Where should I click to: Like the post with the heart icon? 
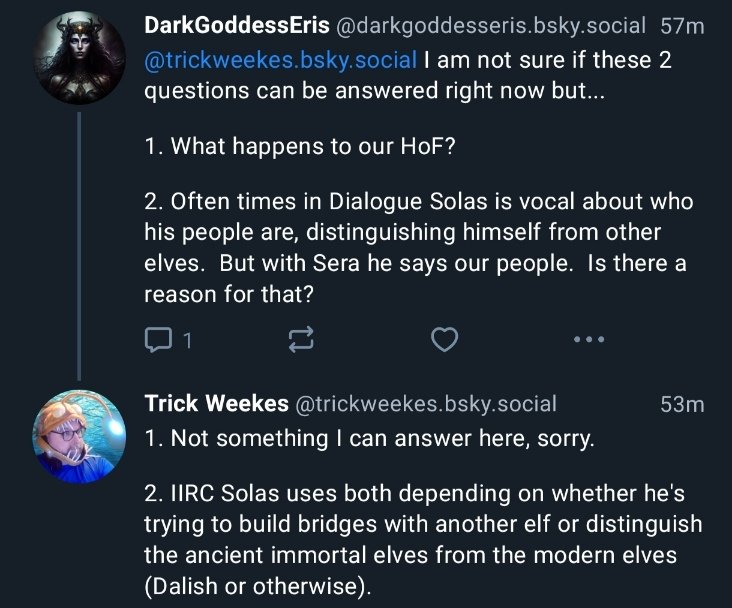coord(444,340)
